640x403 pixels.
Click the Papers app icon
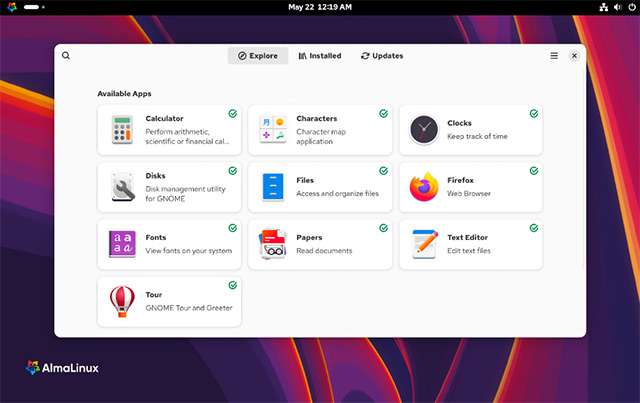[273, 244]
